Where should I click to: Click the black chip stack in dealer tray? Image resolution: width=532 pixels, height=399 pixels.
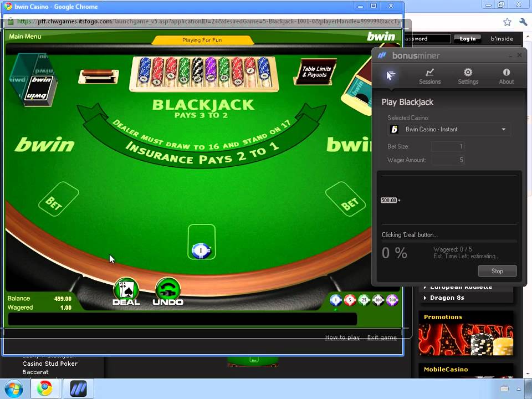pos(197,70)
